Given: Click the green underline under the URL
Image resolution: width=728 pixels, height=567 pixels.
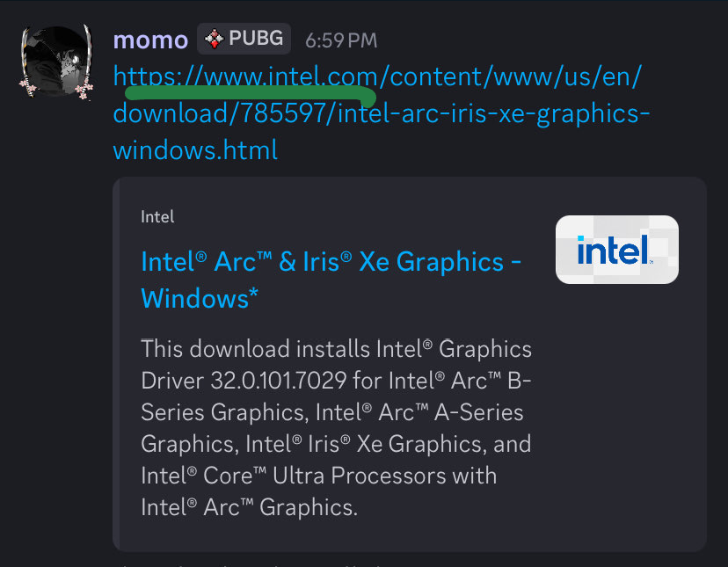Looking at the screenshot, I should 251,91.
